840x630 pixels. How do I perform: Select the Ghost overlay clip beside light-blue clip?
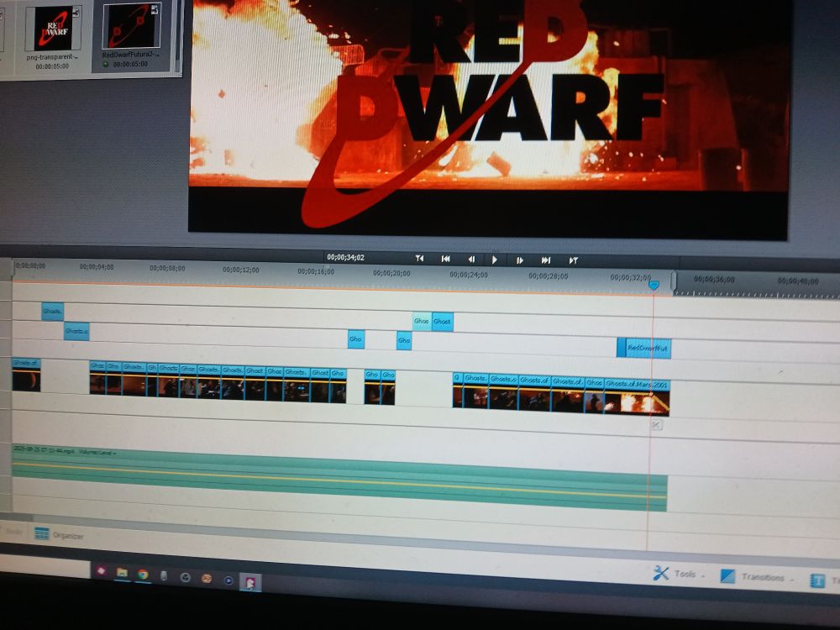(443, 322)
